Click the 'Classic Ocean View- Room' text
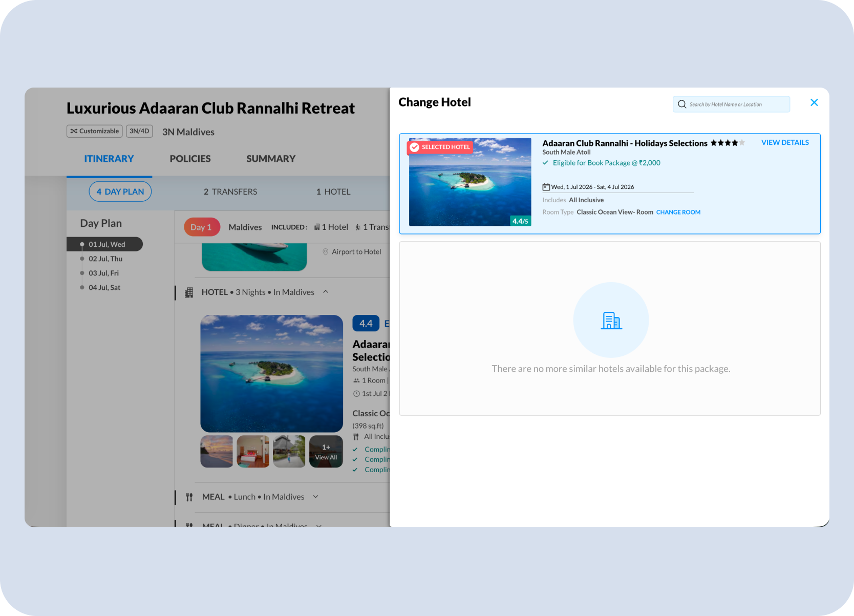This screenshot has height=616, width=854. click(615, 212)
